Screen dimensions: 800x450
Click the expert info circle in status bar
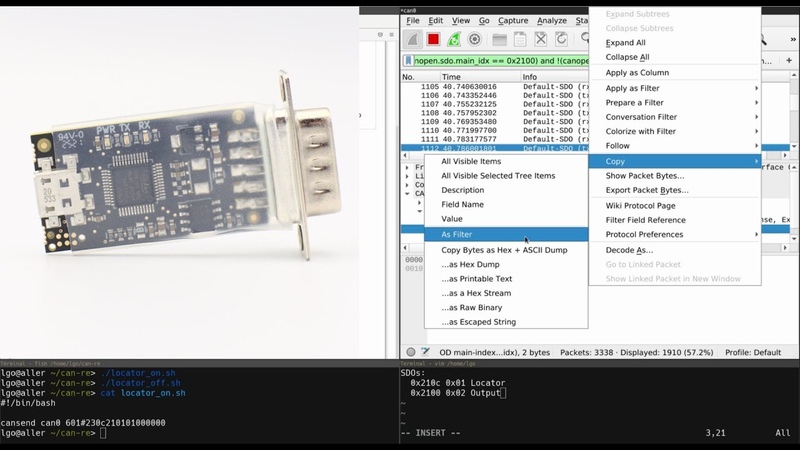[x=411, y=352]
